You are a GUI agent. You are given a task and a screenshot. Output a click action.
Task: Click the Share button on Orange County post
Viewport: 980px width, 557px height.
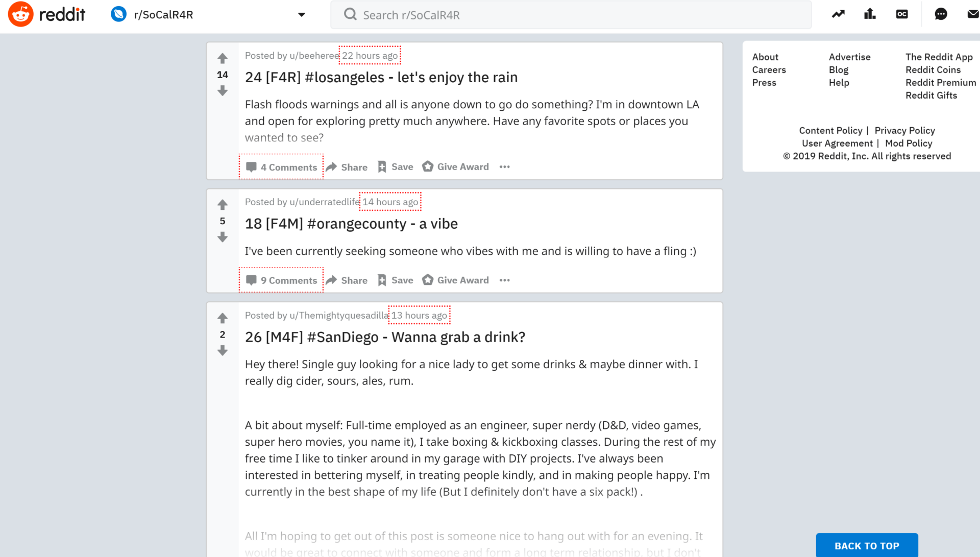point(348,280)
